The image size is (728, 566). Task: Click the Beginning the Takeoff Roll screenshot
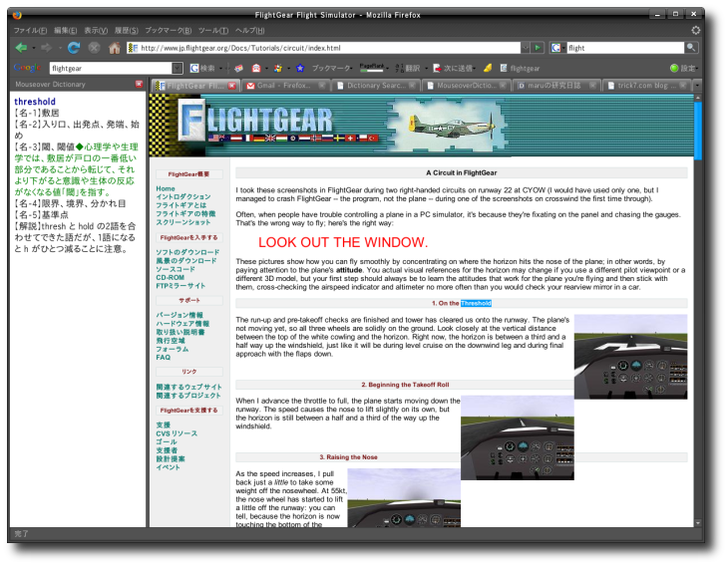518,437
